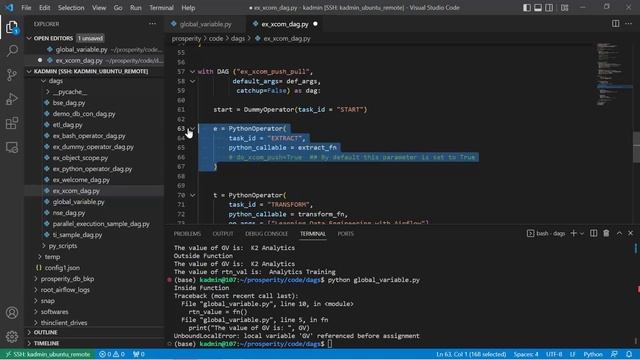The image size is (640, 360).
Task: Open etl_dag.py in explorer
Action: [x=67, y=125]
